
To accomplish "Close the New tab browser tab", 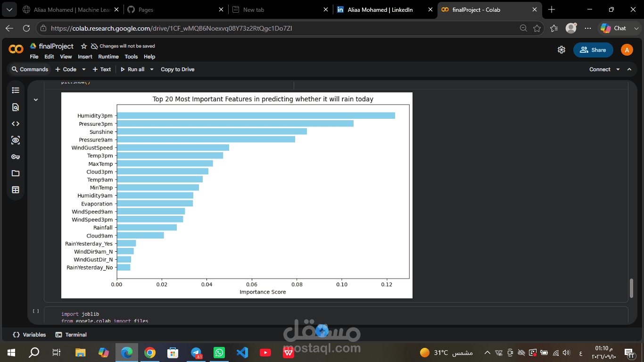I will coord(325,9).
